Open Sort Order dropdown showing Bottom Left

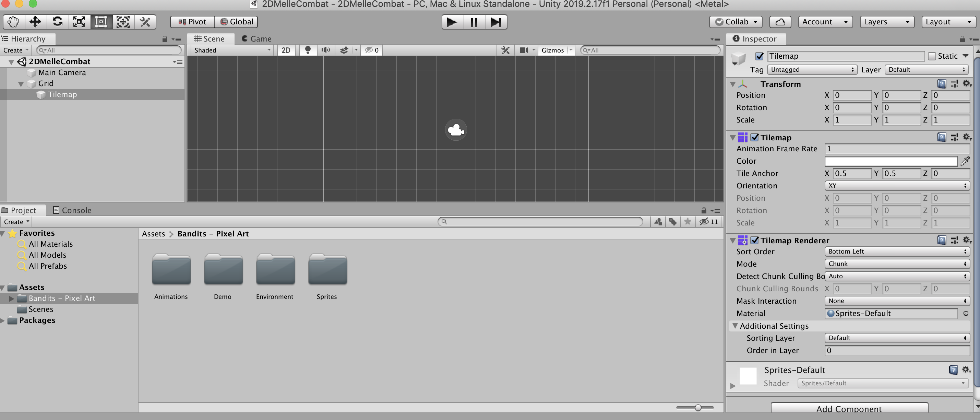(897, 251)
